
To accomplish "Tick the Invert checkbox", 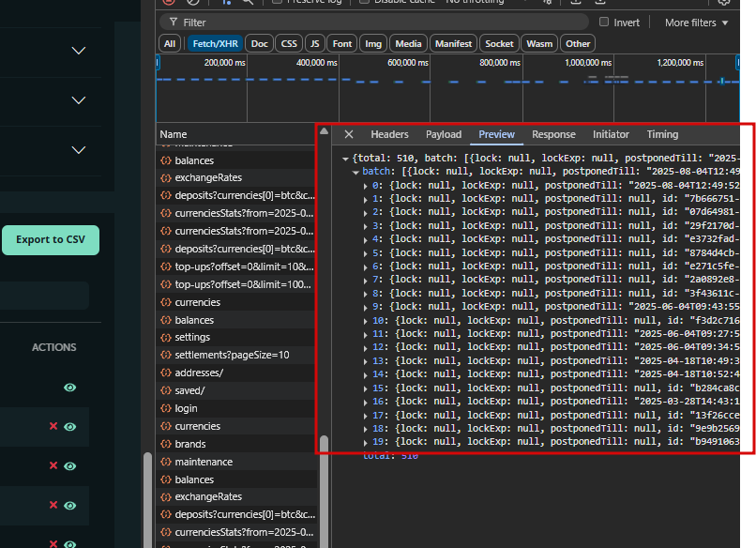I will point(604,22).
